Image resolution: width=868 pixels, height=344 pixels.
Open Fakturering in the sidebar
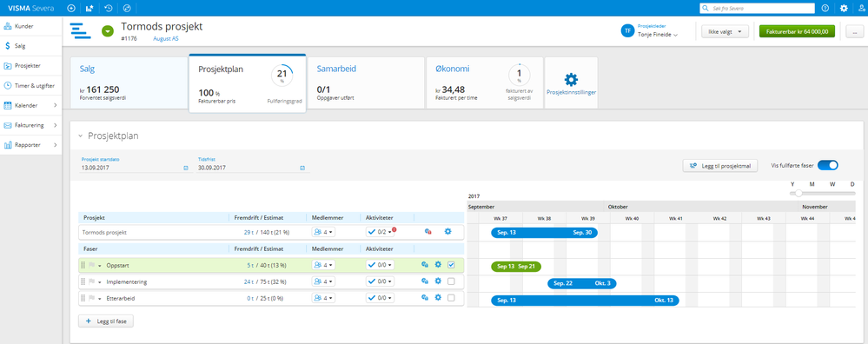[30, 126]
